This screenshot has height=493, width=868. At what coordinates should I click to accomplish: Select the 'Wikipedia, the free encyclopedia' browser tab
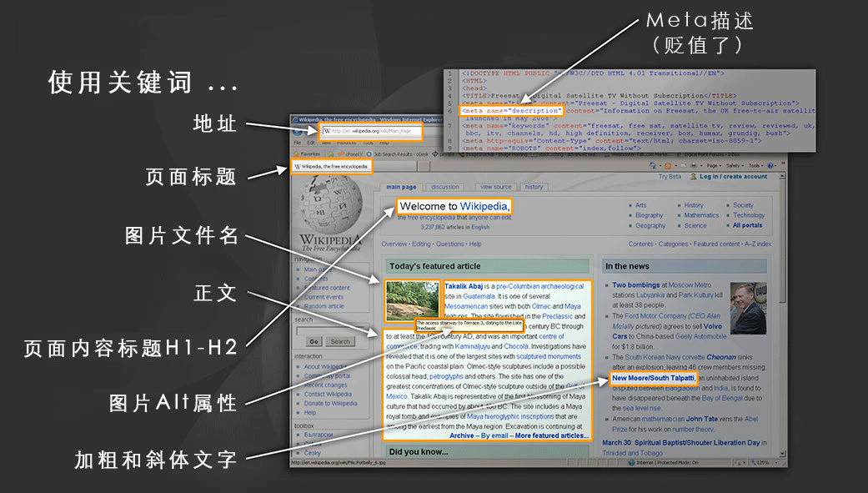point(331,166)
